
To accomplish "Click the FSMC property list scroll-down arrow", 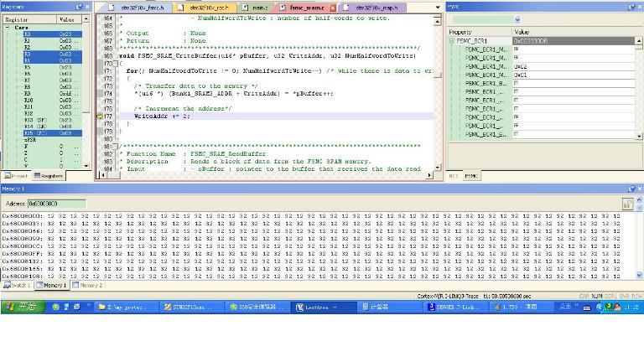I will 639,137.
